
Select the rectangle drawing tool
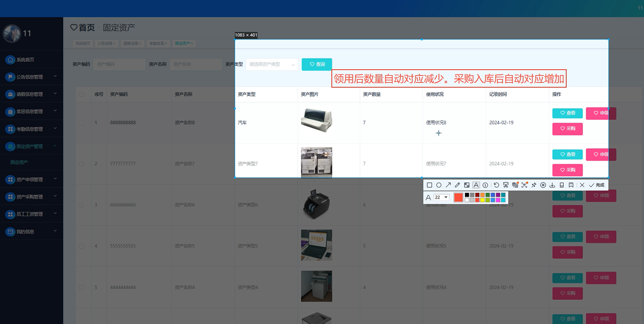click(429, 185)
